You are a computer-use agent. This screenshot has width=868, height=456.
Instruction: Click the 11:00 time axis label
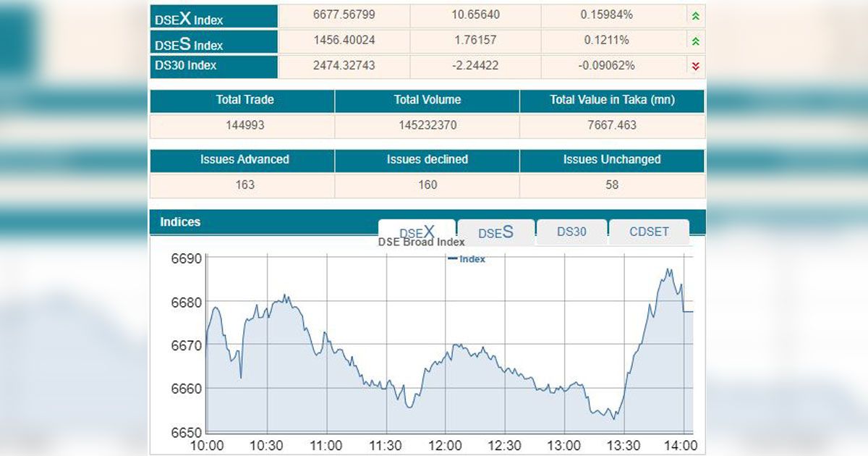coord(326,446)
